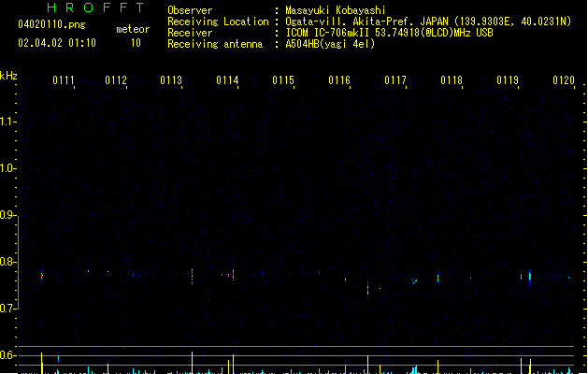
Task: Select the file name 04020110.png
Action: click(51, 24)
